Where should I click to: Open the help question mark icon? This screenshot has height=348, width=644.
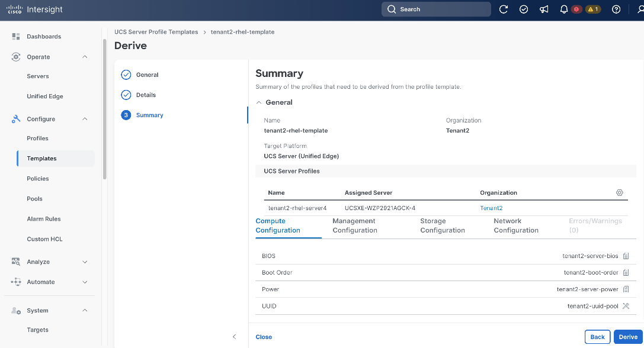coord(616,9)
